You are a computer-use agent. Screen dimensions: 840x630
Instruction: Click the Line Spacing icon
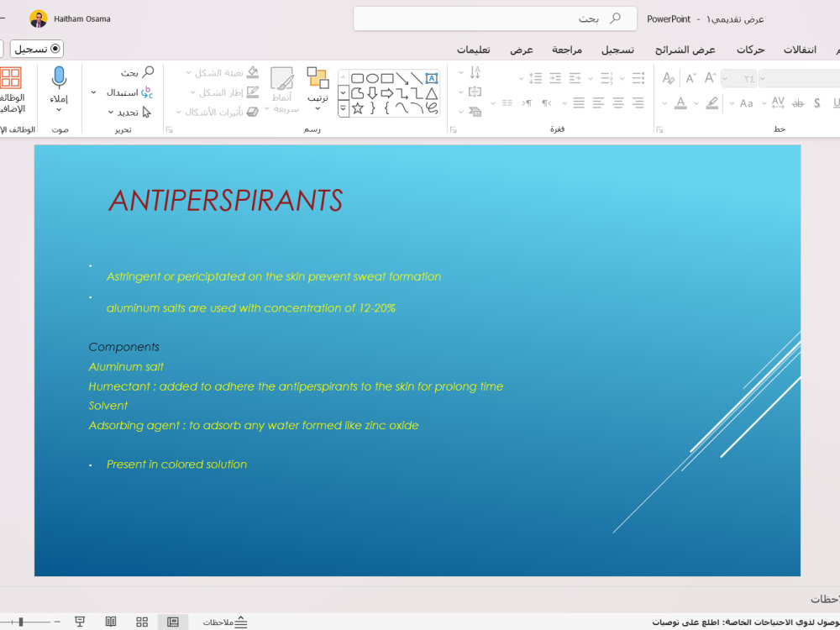pos(535,78)
